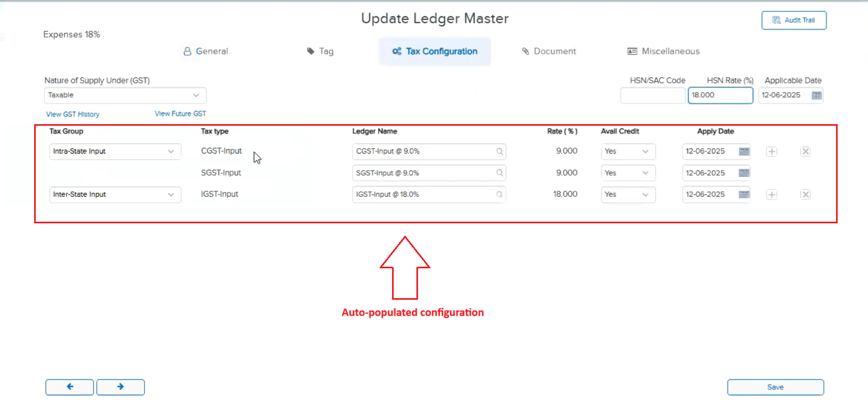Go to next ledger with right arrow
Image resolution: width=868 pixels, height=419 pixels.
click(120, 387)
